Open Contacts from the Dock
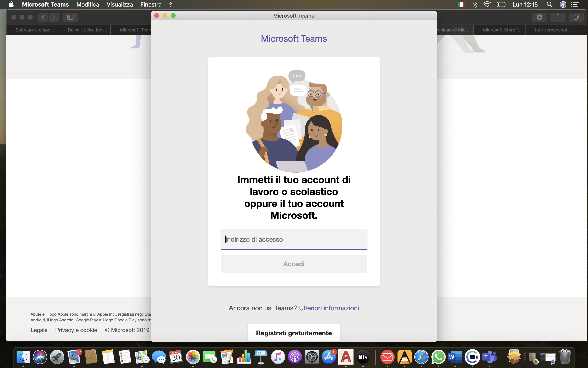Viewport: 588px width, 368px height. (x=91, y=357)
